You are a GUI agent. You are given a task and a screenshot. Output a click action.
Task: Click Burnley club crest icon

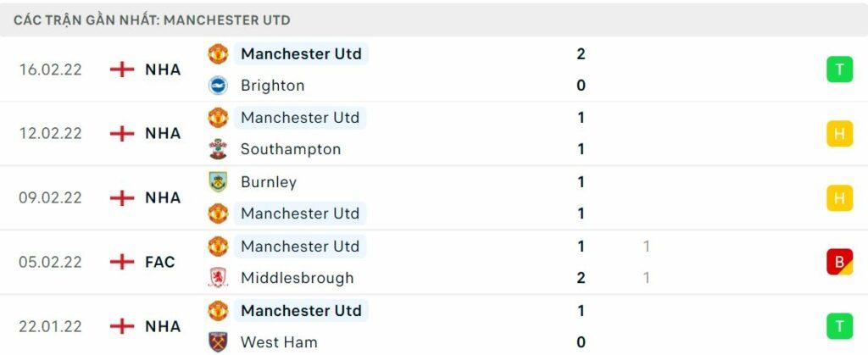pyautogui.click(x=218, y=181)
